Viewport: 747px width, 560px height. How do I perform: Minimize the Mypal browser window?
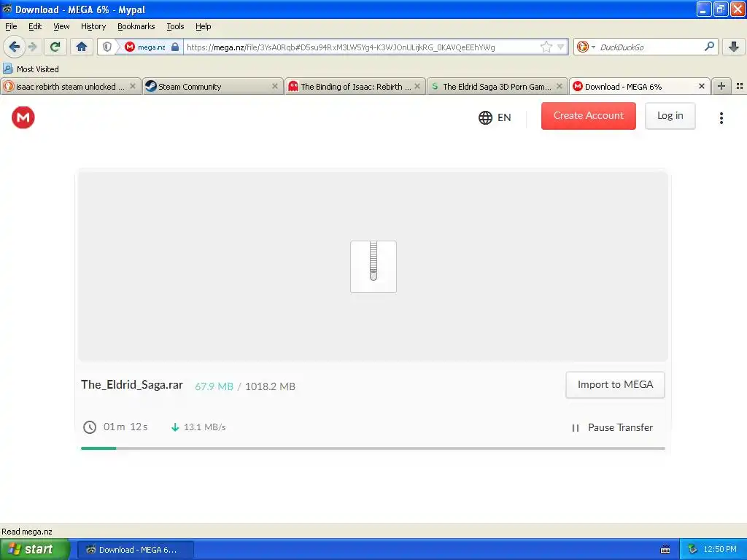click(704, 9)
